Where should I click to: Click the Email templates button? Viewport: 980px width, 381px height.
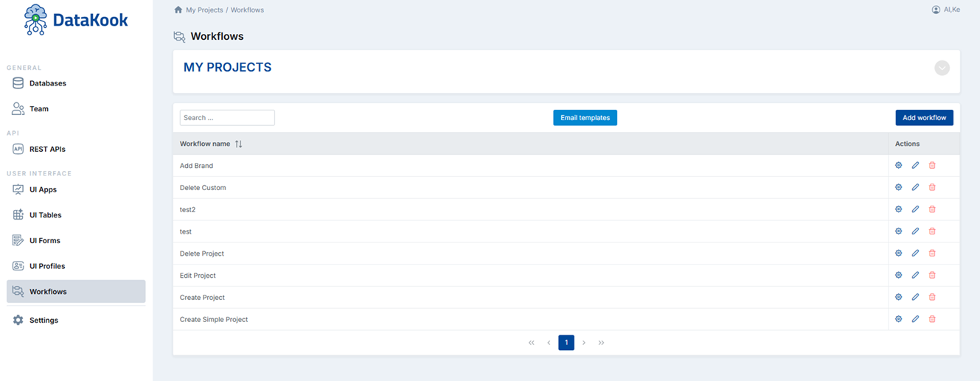585,118
